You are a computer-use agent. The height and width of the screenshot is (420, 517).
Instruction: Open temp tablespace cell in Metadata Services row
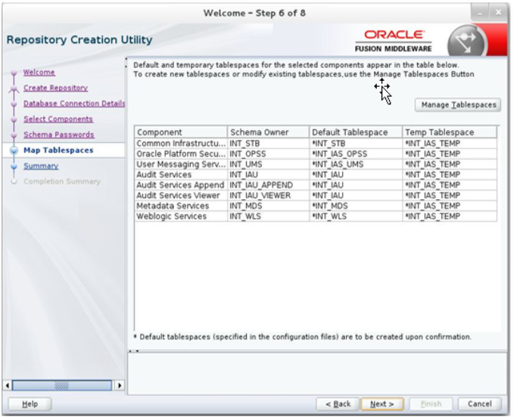click(x=450, y=206)
